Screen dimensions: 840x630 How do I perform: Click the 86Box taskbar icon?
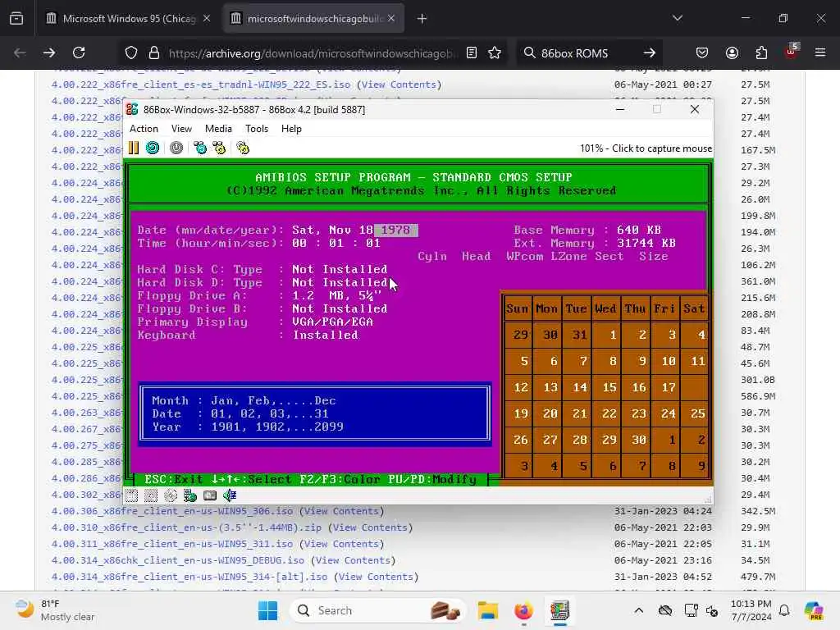559,610
